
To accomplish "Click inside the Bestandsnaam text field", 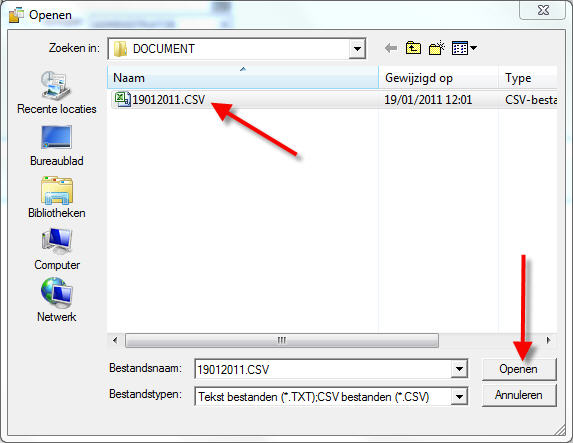I will coord(323,369).
